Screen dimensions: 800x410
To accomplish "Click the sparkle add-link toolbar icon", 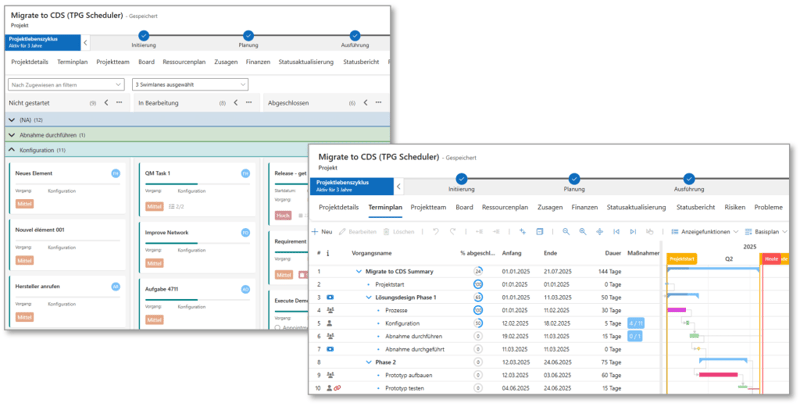I will point(522,232).
